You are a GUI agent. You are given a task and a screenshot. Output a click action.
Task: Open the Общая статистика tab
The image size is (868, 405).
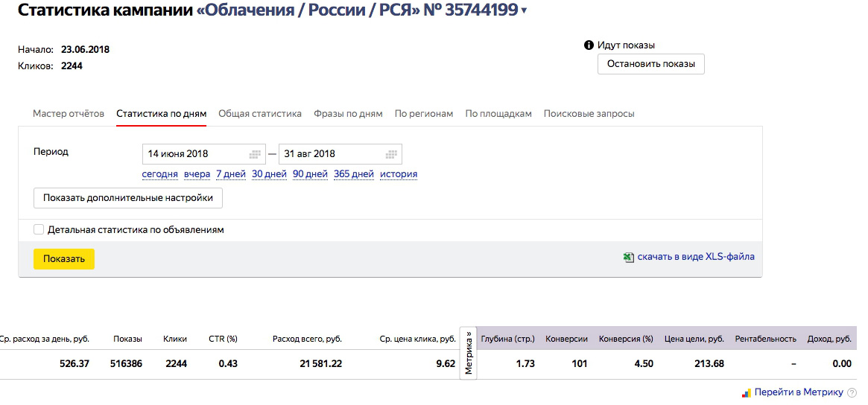click(x=259, y=113)
